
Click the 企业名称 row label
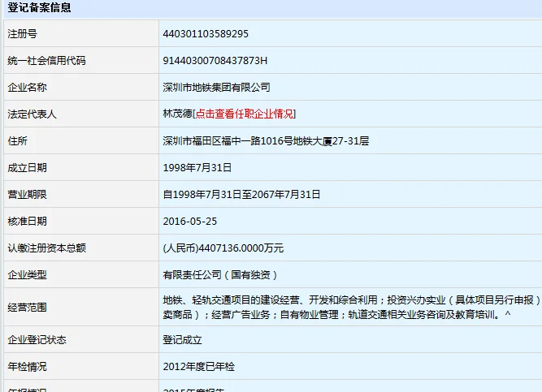(27, 88)
